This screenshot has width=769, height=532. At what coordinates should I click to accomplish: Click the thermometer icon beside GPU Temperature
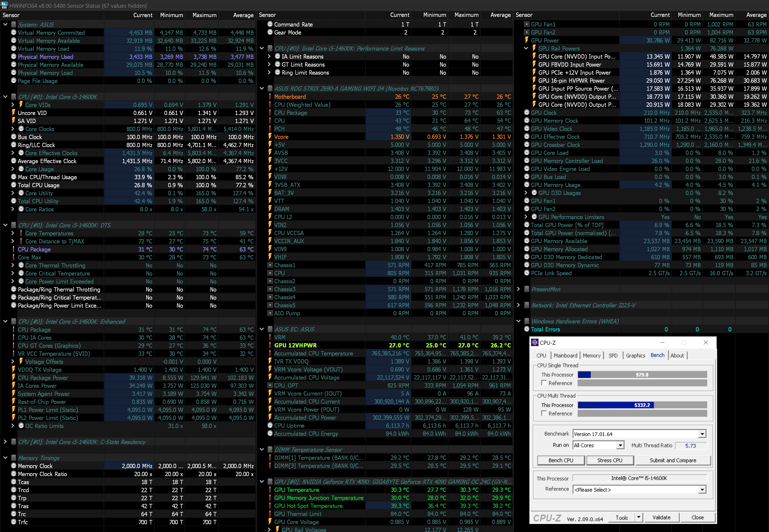click(x=270, y=490)
